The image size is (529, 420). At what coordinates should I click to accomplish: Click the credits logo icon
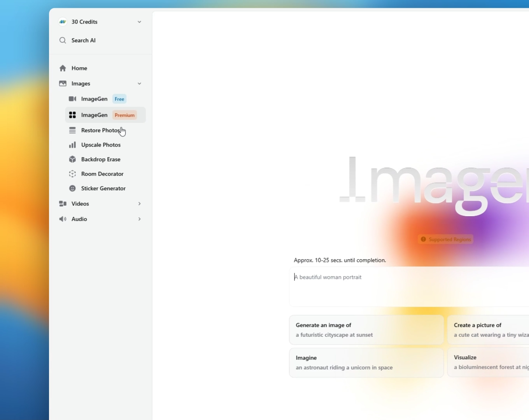click(x=63, y=22)
